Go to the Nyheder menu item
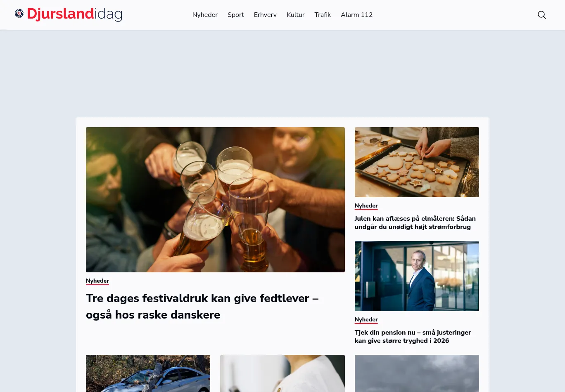565x392 pixels. tap(205, 15)
